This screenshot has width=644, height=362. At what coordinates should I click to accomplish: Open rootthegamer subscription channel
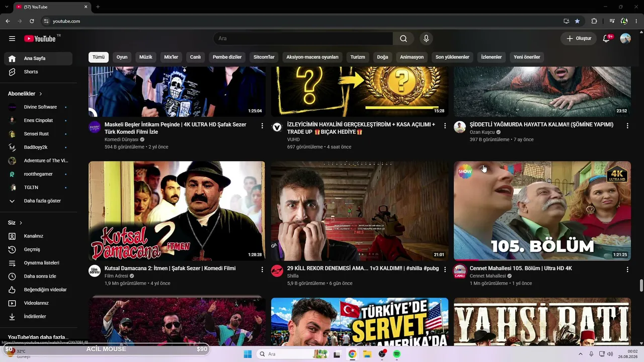coord(38,174)
